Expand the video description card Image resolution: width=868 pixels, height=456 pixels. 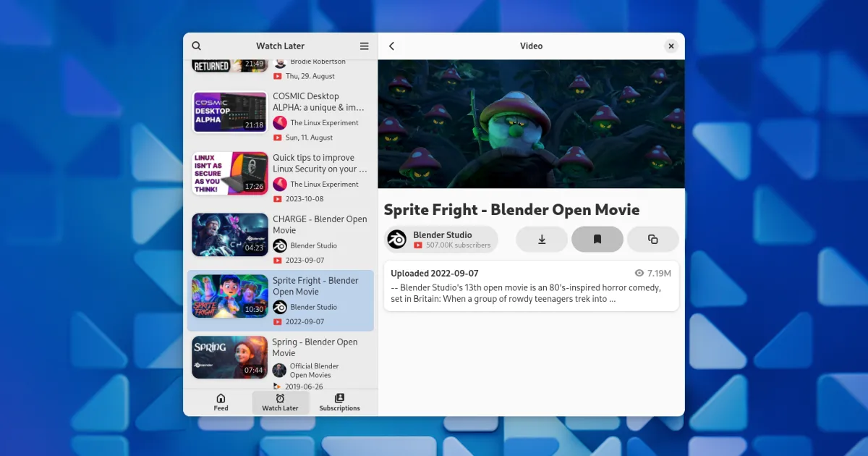coord(531,286)
